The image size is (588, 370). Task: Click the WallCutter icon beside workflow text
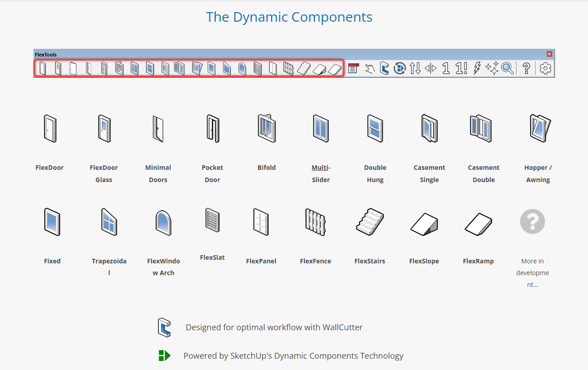point(164,328)
